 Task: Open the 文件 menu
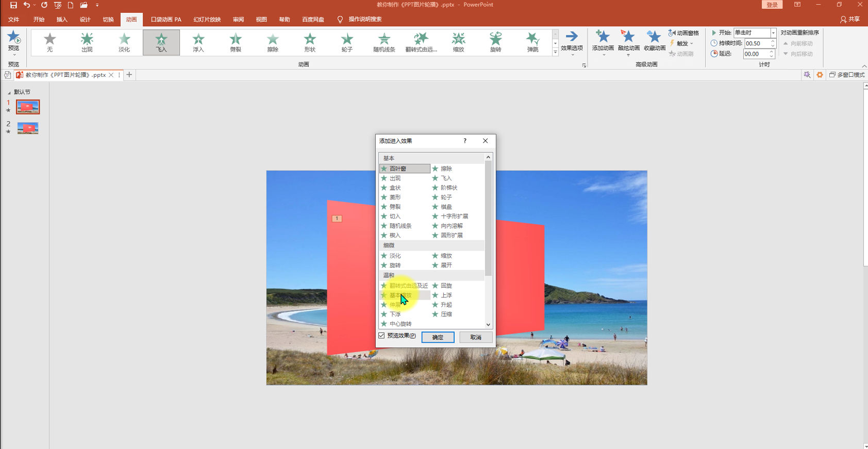point(14,20)
